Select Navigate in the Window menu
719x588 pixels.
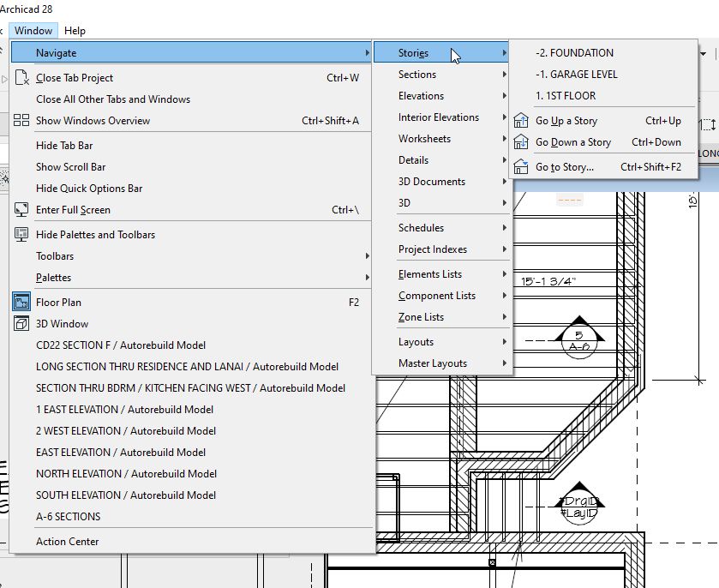191,53
